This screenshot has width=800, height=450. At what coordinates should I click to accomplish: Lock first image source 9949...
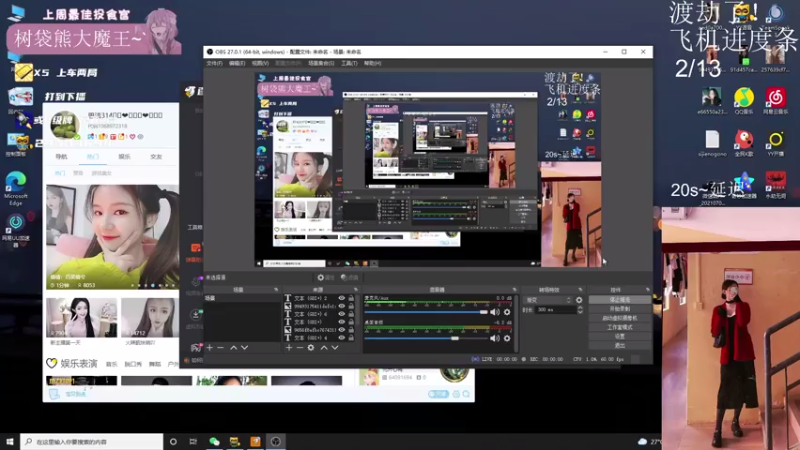[x=351, y=306]
